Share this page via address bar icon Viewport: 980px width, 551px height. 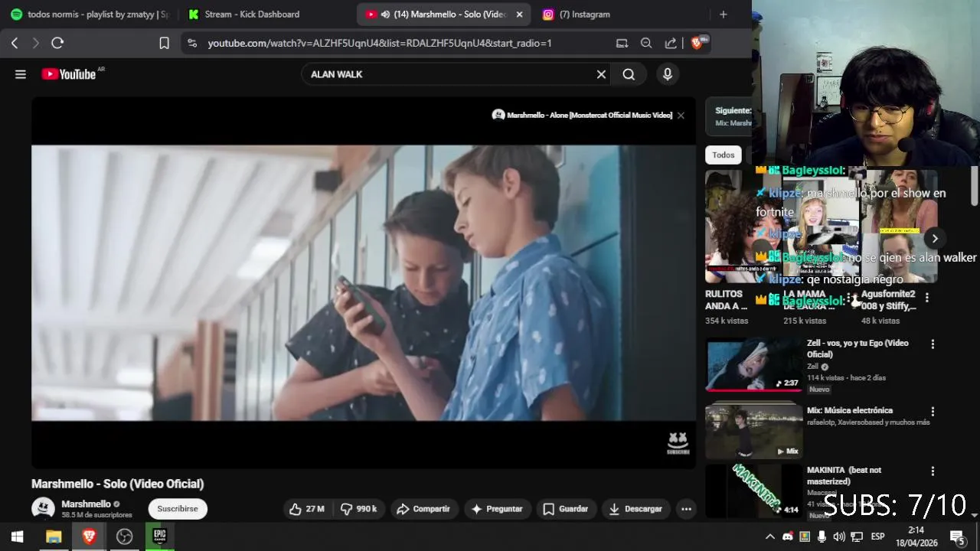tap(671, 43)
